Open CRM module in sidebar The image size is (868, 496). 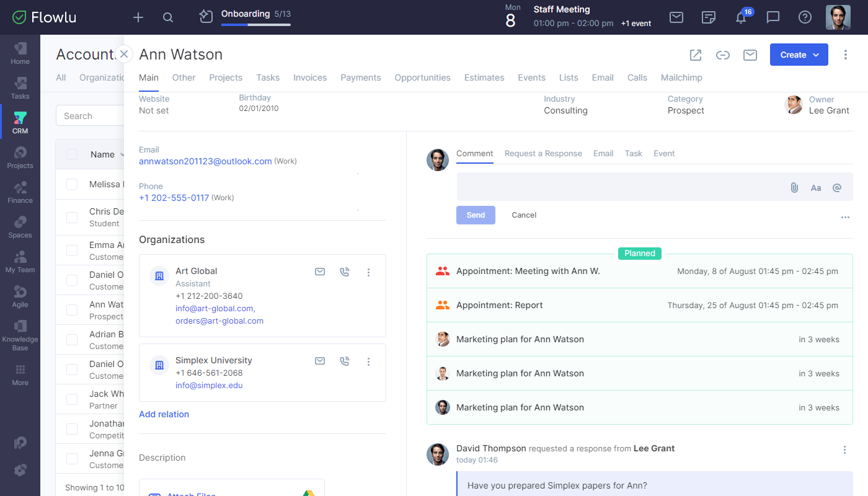pyautogui.click(x=20, y=123)
